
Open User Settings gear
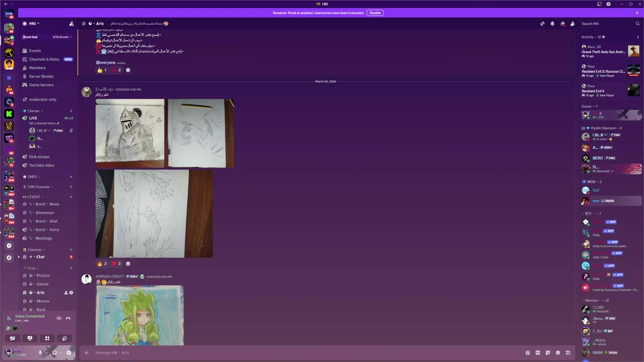[x=69, y=352]
